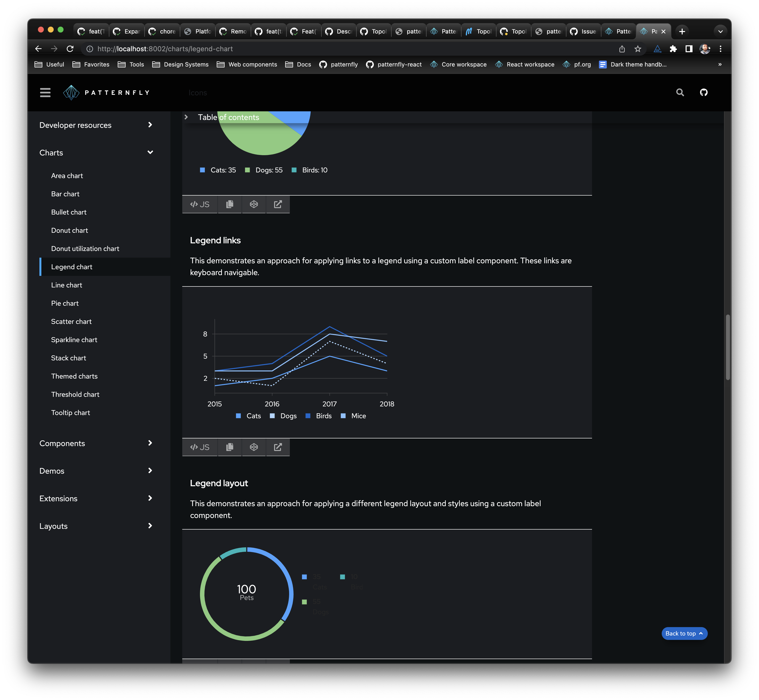Open the PatternFly hamburger navigation menu
This screenshot has width=759, height=700.
45,92
